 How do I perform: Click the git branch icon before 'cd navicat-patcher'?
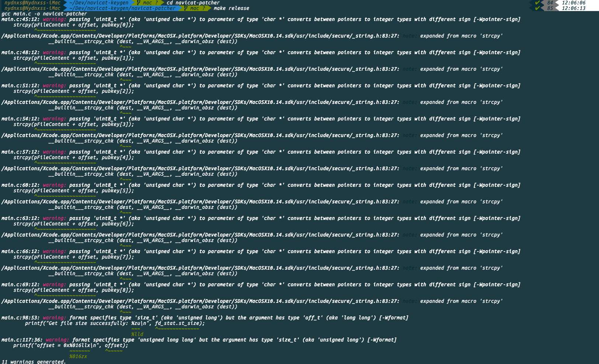pyautogui.click(x=139, y=3)
